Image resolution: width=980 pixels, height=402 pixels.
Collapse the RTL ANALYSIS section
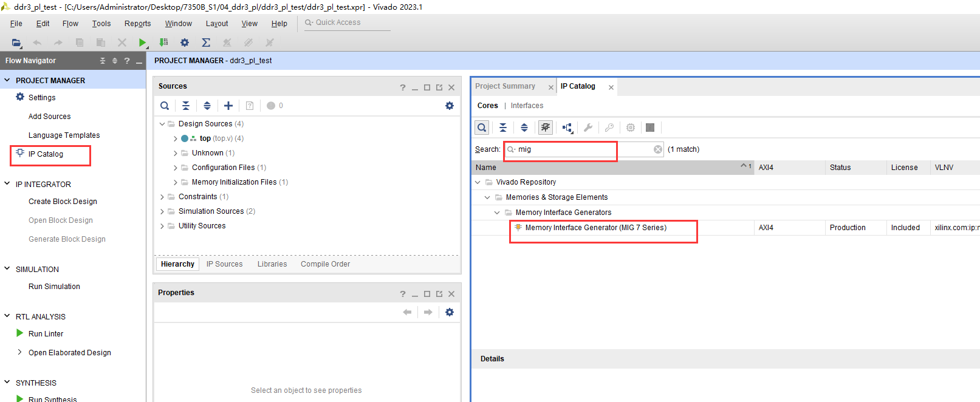7,316
